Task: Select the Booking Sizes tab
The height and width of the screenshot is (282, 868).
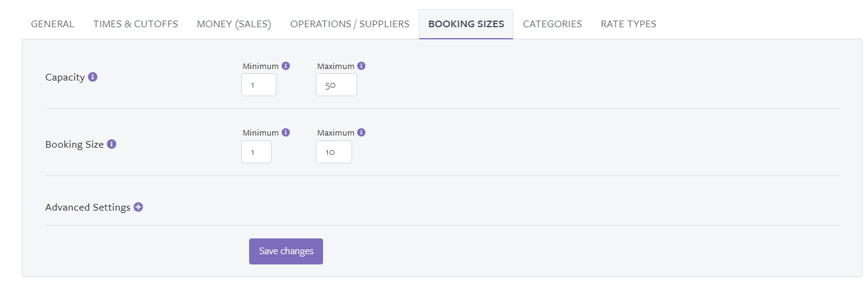Action: tap(466, 24)
